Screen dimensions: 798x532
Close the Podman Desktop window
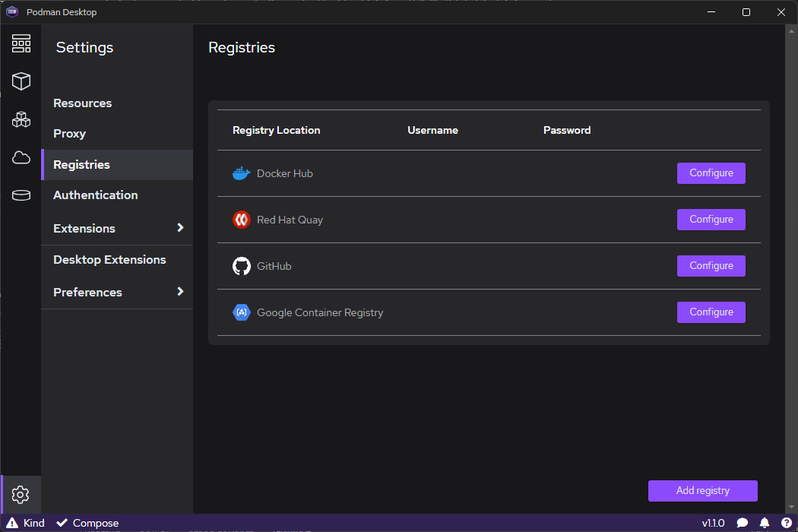click(781, 11)
